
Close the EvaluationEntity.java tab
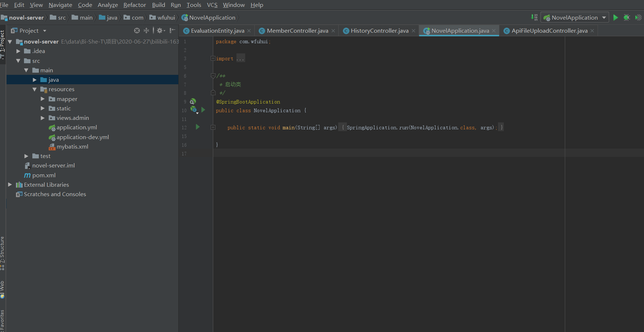pos(249,31)
